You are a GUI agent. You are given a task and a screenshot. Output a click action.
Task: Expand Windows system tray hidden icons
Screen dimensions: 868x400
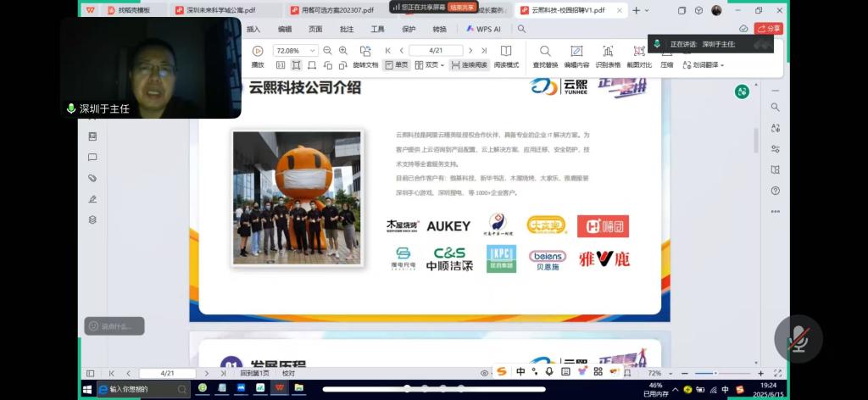click(676, 389)
